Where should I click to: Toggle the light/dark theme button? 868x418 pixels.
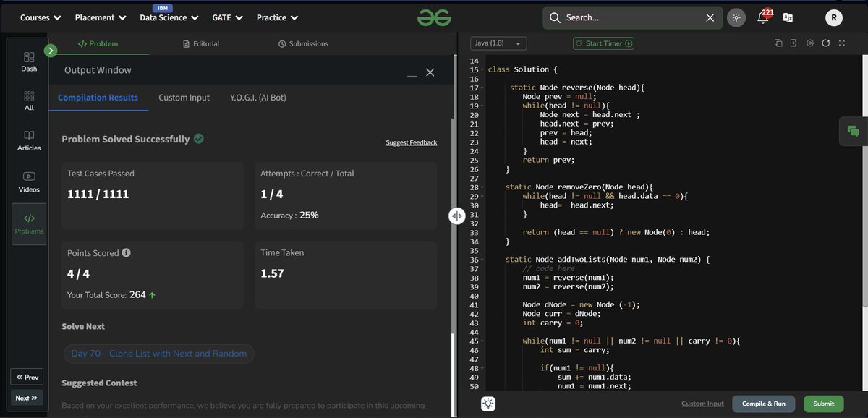click(x=736, y=18)
